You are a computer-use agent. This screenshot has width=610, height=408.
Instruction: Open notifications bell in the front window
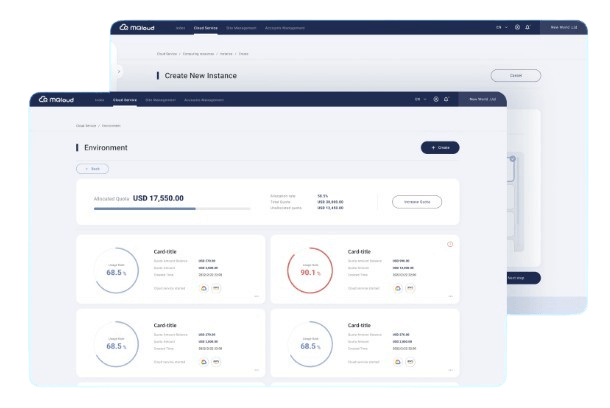coord(448,100)
